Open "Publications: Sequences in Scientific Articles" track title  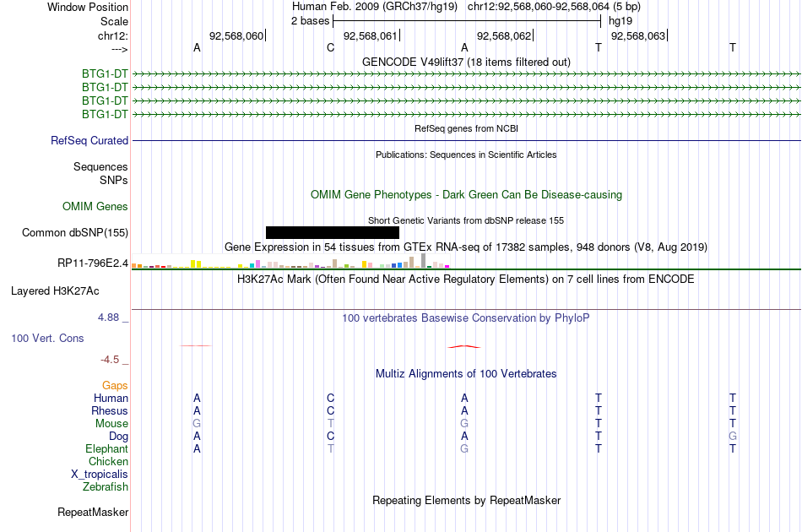coord(467,155)
